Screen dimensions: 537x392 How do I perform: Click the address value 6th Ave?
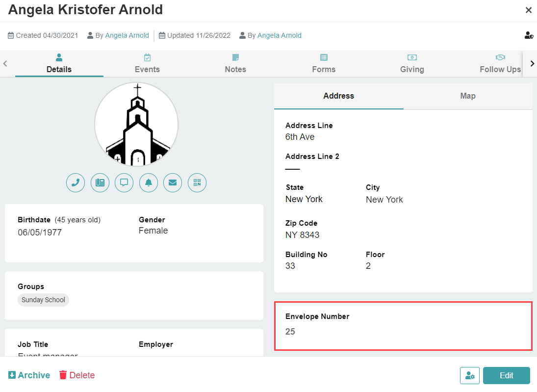pyautogui.click(x=300, y=137)
